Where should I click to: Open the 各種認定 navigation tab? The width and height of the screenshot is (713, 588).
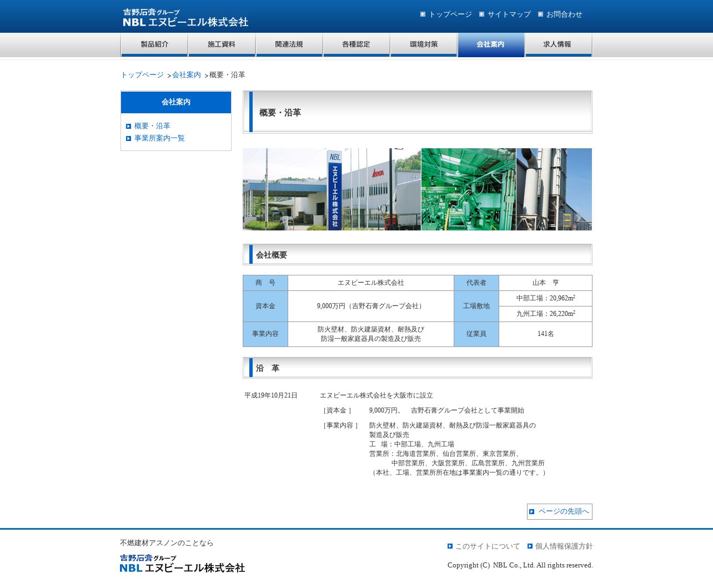356,45
